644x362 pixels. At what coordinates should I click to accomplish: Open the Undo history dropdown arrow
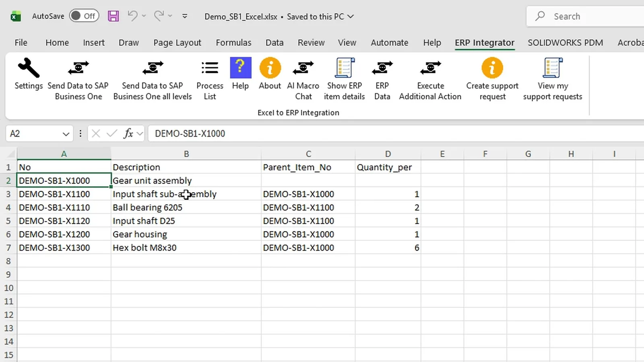[x=144, y=16]
